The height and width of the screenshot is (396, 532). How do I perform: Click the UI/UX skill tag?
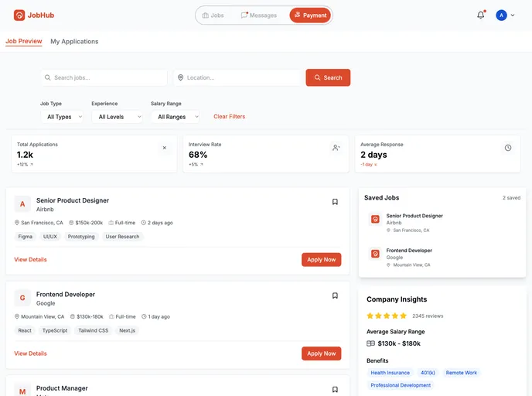point(50,237)
